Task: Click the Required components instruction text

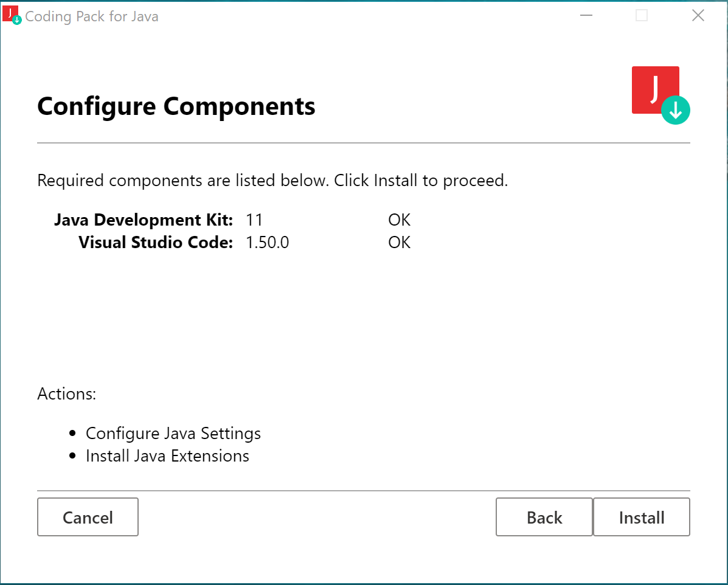Action: pyautogui.click(x=272, y=180)
